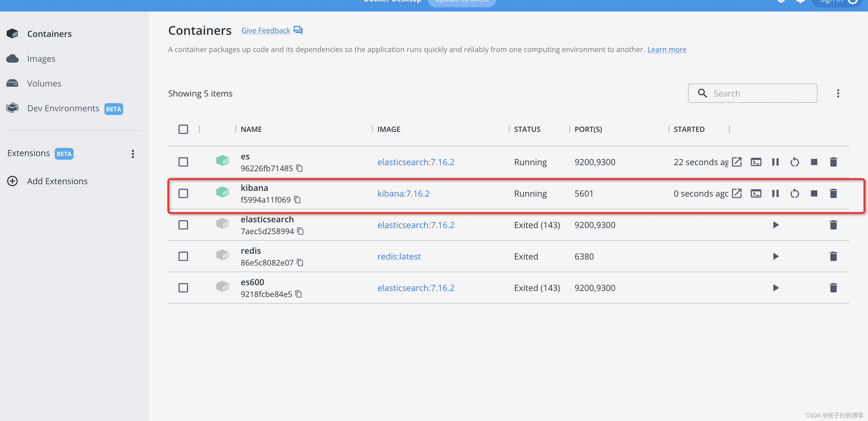The width and height of the screenshot is (868, 421).
Task: Delete the es container
Action: (x=833, y=162)
